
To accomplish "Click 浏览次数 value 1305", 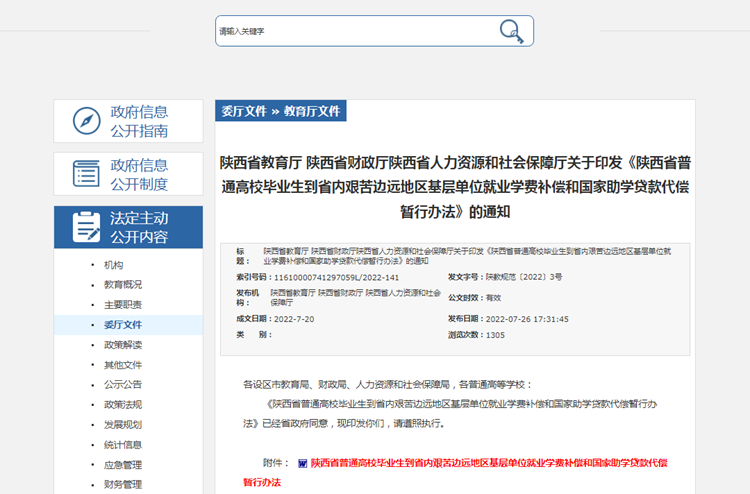I will (x=495, y=335).
